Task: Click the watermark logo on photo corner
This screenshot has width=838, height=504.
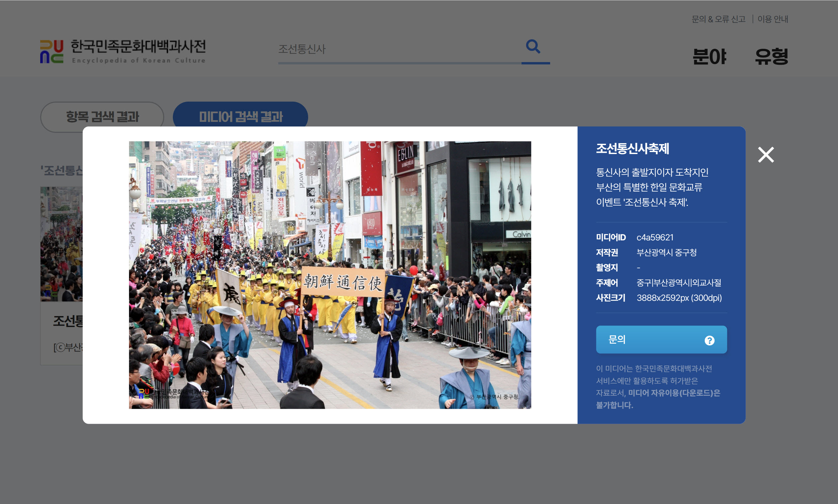Action: click(x=145, y=393)
